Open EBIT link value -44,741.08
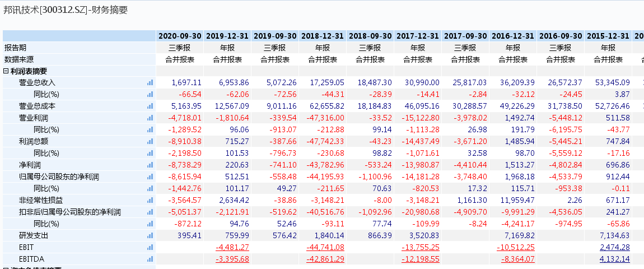The height and width of the screenshot is (269, 644). pyautogui.click(x=325, y=248)
